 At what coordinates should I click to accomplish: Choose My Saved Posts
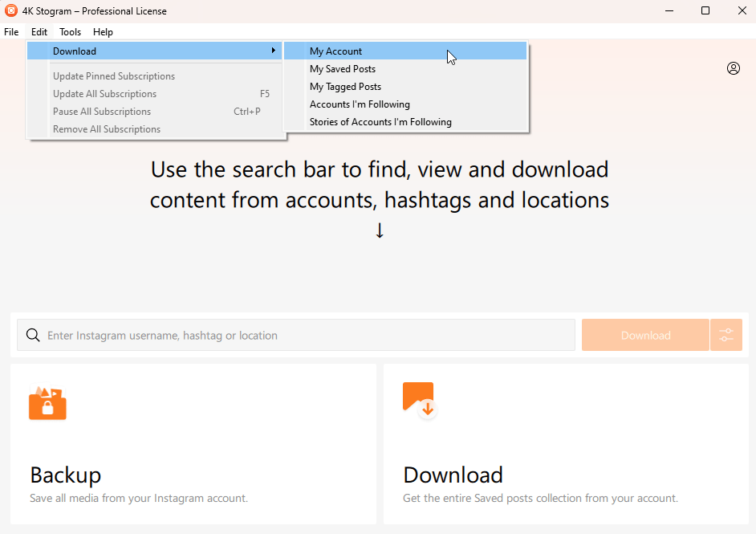[x=405, y=68]
